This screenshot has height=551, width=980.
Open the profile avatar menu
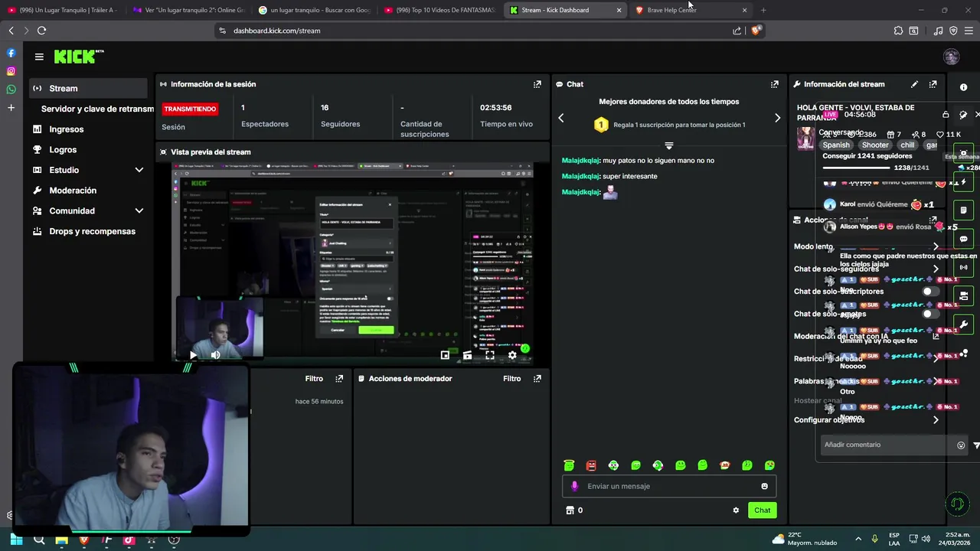[x=952, y=57]
